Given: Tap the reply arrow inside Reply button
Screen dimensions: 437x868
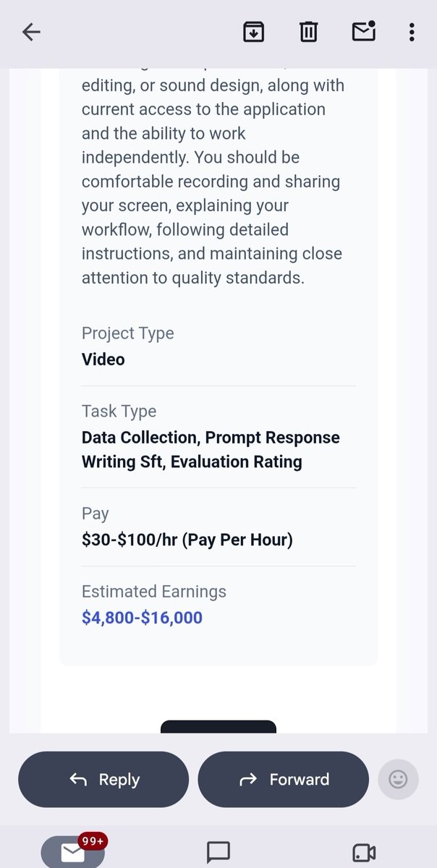Looking at the screenshot, I should point(78,779).
